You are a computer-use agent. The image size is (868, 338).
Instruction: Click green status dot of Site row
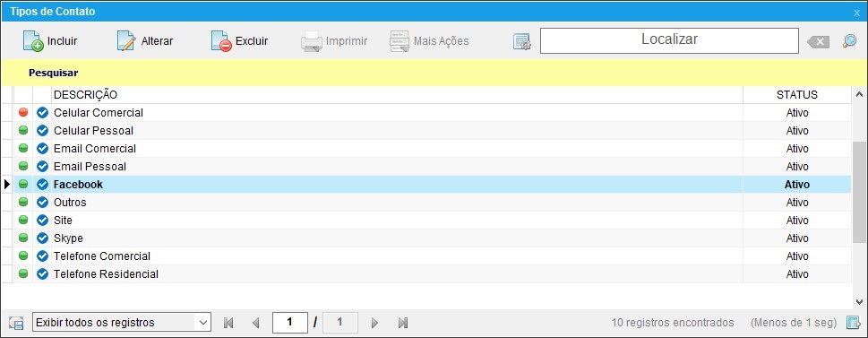23,220
